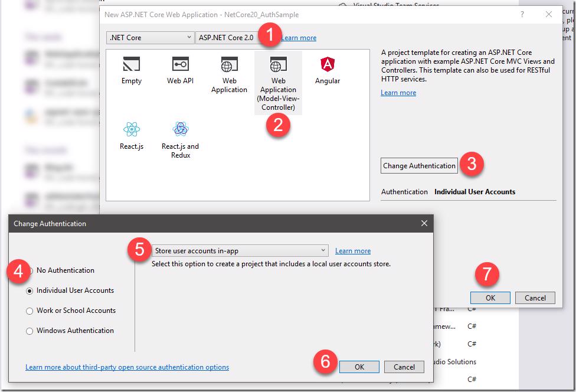Select the Empty project template
576x392 pixels.
pyautogui.click(x=131, y=70)
